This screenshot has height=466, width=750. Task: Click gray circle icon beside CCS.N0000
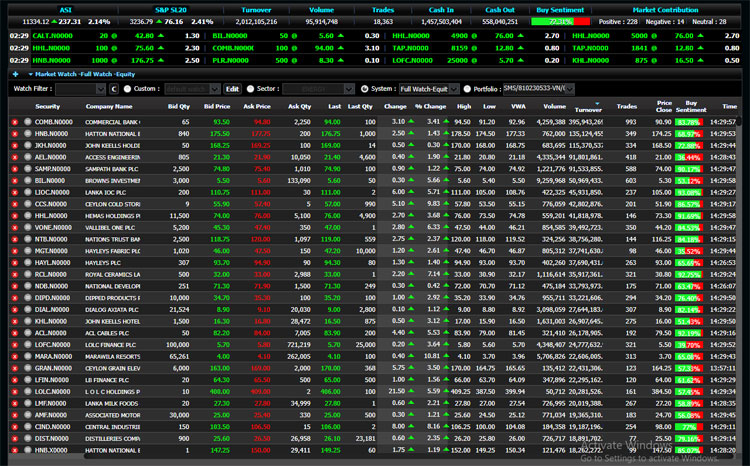27,204
